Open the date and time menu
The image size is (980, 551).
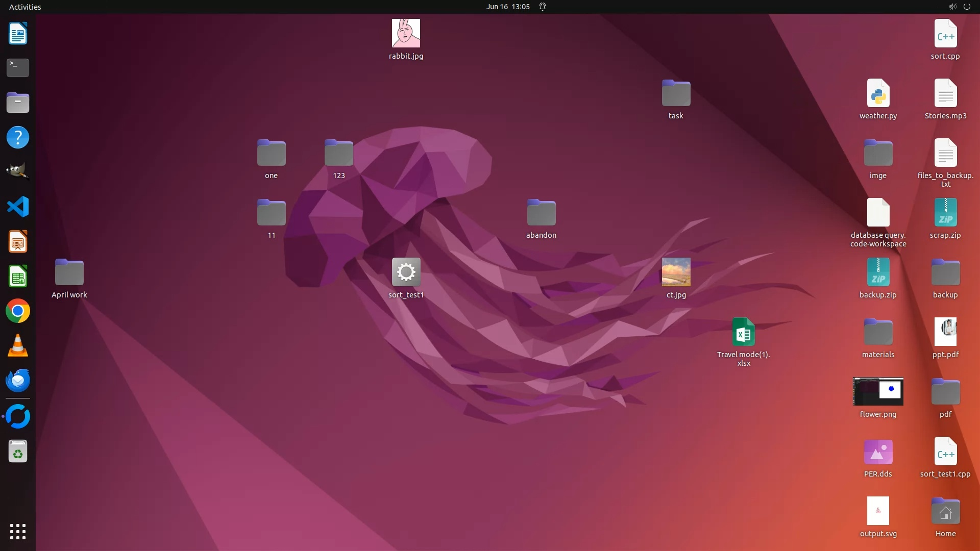[507, 7]
